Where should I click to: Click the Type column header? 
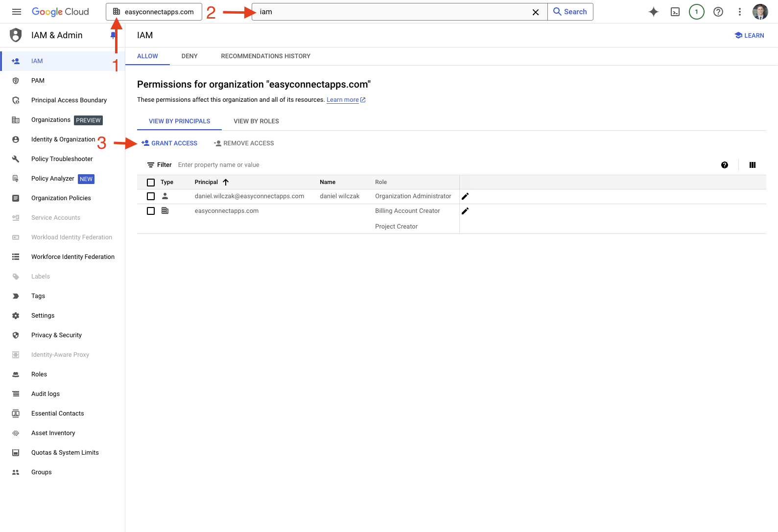pyautogui.click(x=167, y=182)
